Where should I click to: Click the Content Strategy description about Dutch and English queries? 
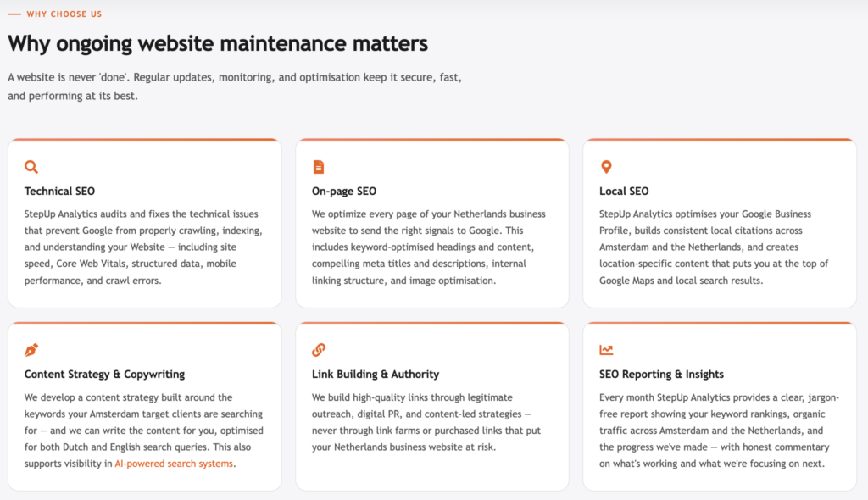(144, 431)
